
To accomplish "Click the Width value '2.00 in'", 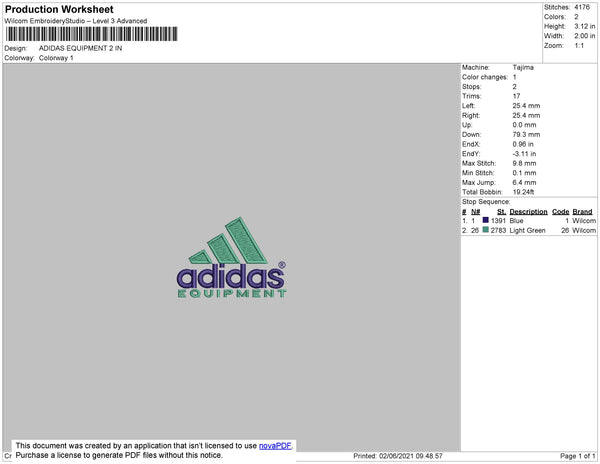I will [585, 36].
